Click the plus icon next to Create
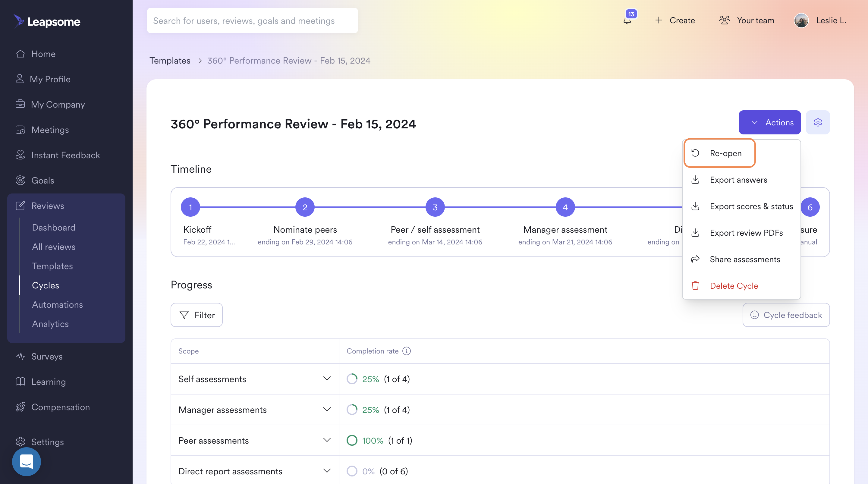This screenshot has width=868, height=484. point(659,20)
